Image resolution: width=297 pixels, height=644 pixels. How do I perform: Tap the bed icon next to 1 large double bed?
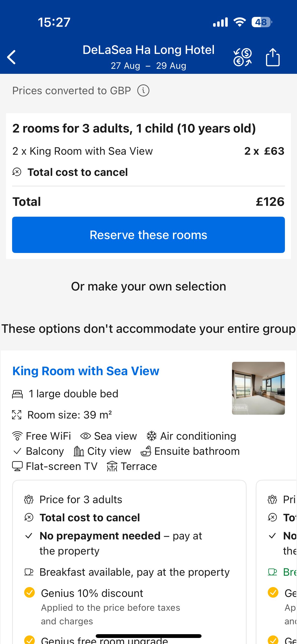[17, 394]
